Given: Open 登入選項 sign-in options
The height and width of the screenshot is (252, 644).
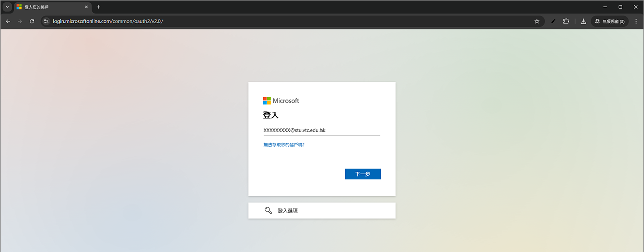Looking at the screenshot, I should (322, 211).
